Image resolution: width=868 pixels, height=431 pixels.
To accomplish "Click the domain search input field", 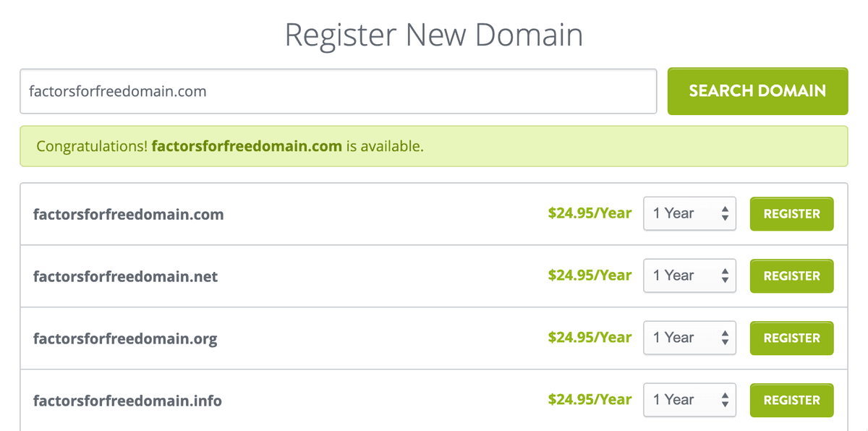I will point(338,91).
